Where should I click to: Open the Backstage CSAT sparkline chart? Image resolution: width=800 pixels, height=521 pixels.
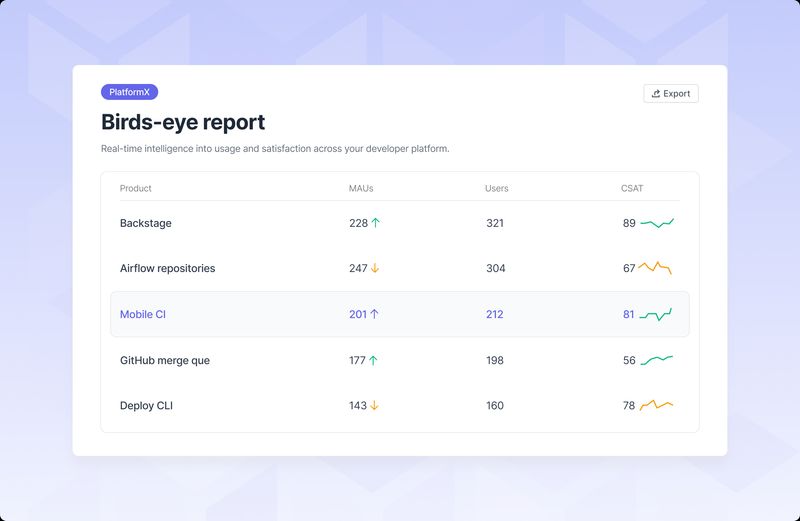pyautogui.click(x=657, y=223)
